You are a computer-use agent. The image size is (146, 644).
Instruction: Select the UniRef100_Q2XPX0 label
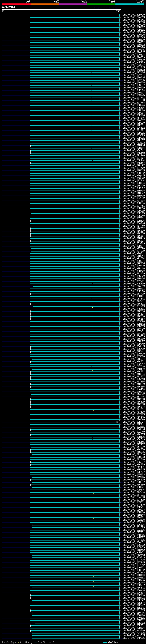134,432
